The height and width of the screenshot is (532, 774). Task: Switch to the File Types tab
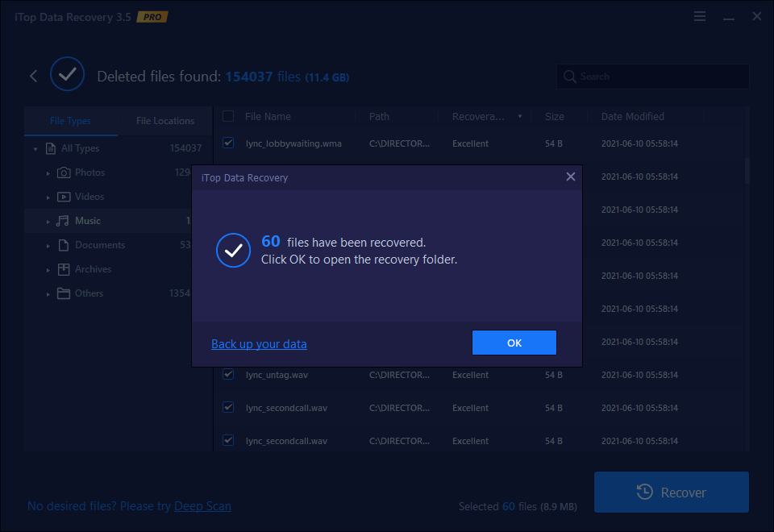coord(71,121)
